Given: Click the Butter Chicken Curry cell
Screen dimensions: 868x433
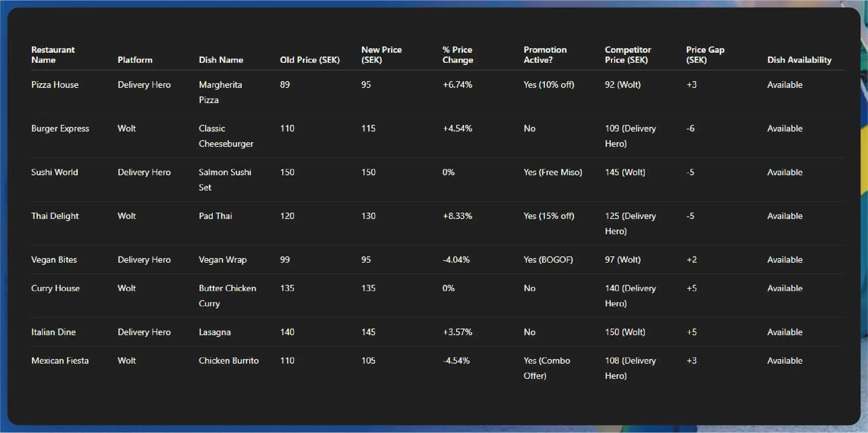Looking at the screenshot, I should pyautogui.click(x=227, y=296).
